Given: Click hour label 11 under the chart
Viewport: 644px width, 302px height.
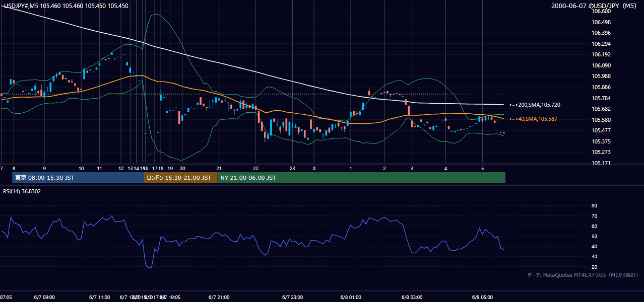Looking at the screenshot, I should click(100, 168).
